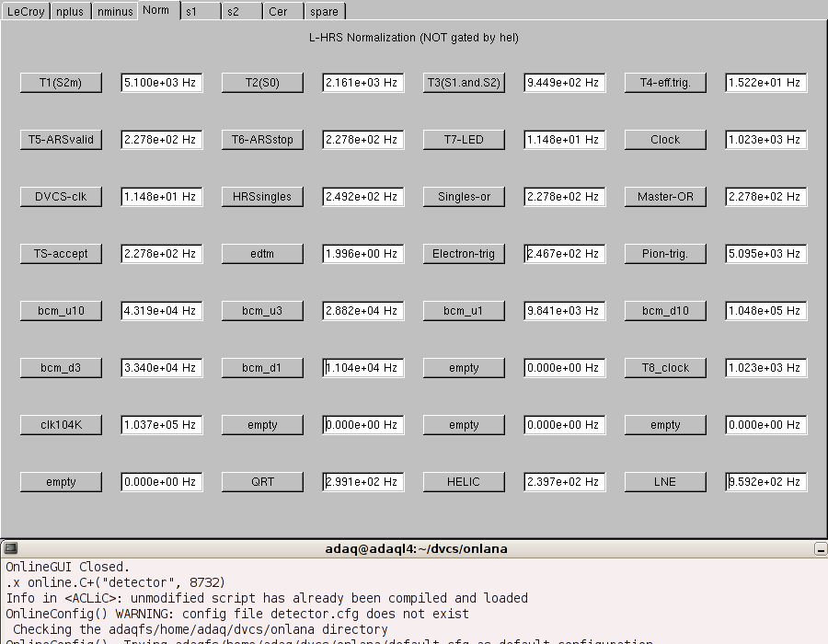This screenshot has height=644, width=828.
Task: Click the '.x online.C+("detector", 8732)' line
Action: (115, 582)
